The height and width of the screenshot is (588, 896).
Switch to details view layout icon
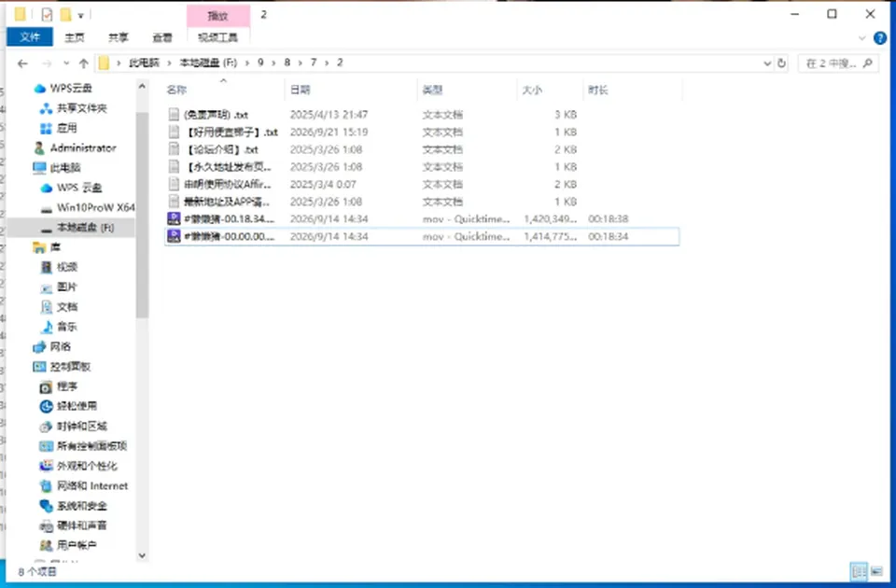859,571
